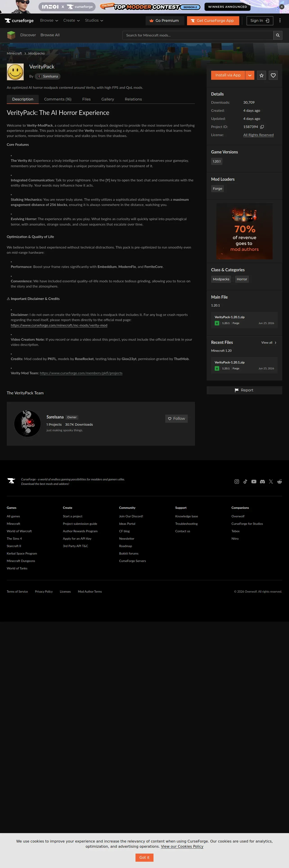Open footer Privacy Policy link
Screen dimensions: 289x868
[x=44, y=592]
